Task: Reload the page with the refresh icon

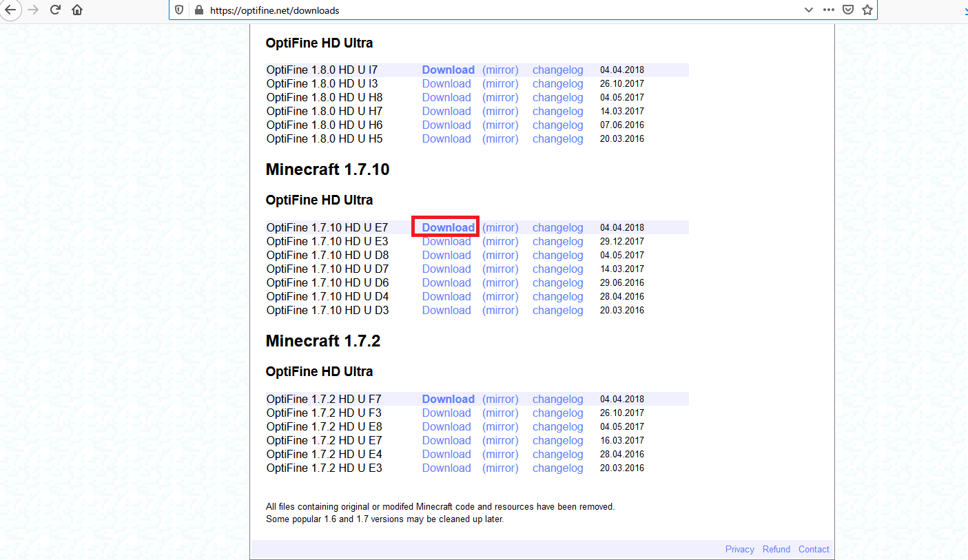Action: pyautogui.click(x=56, y=10)
